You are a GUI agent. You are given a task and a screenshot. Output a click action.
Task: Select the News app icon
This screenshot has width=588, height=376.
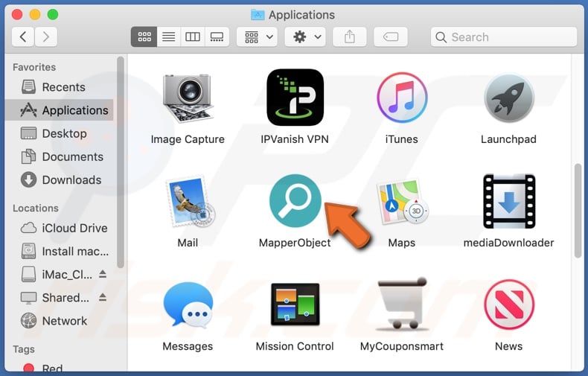(509, 305)
